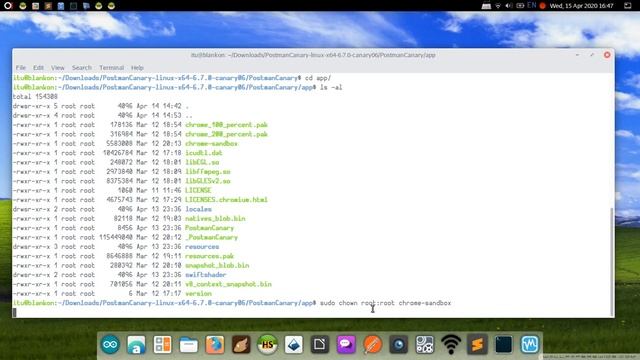Screen dimensions: 640x360
Task: Launch Postman orange icon in dock
Action: pos(372,344)
